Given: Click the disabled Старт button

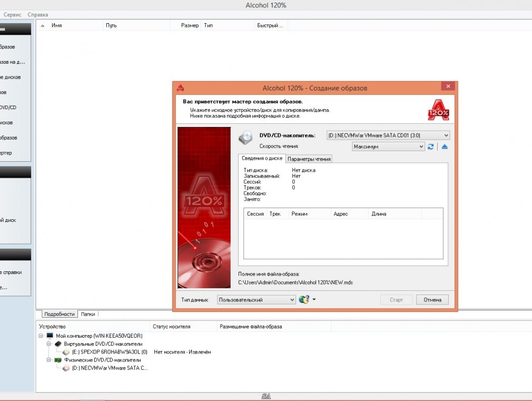Looking at the screenshot, I should 396,300.
